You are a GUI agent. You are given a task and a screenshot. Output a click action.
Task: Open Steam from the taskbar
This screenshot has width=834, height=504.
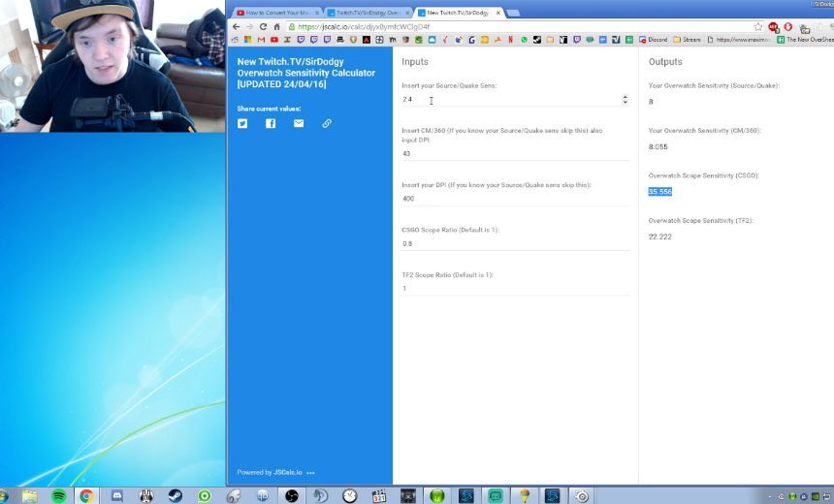pyautogui.click(x=176, y=495)
